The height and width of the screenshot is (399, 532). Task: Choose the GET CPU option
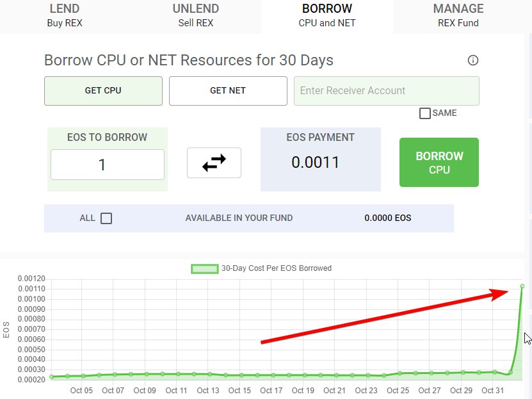pos(103,91)
